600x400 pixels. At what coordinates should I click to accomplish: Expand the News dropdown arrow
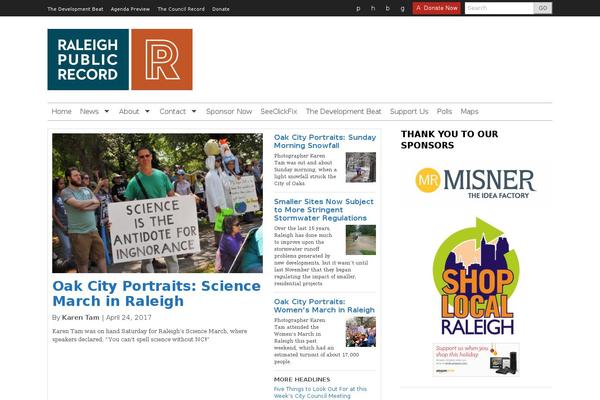coord(107,111)
